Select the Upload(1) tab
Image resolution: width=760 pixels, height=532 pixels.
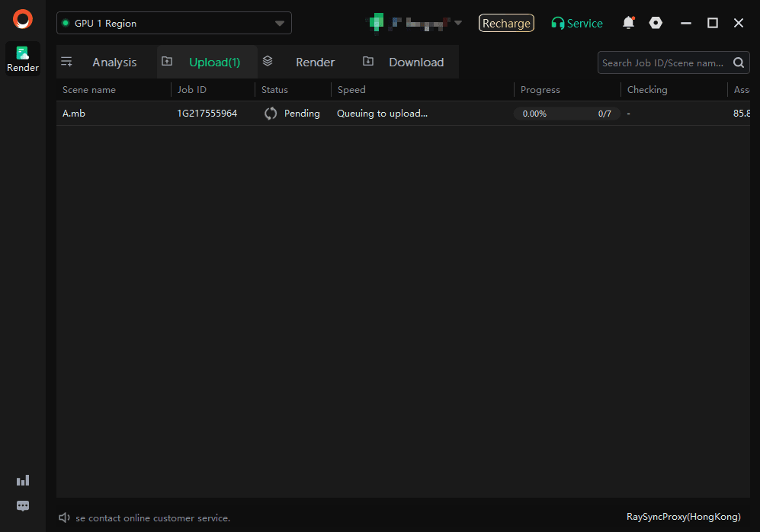213,62
